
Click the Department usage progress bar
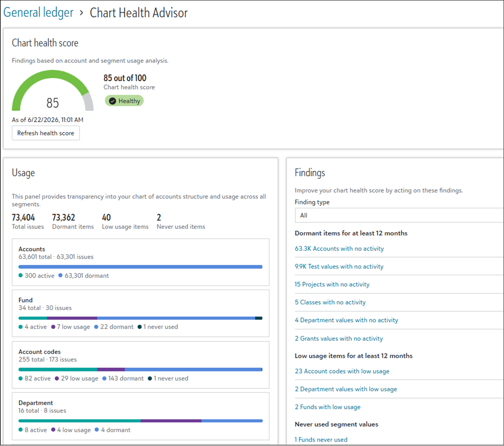point(141,421)
